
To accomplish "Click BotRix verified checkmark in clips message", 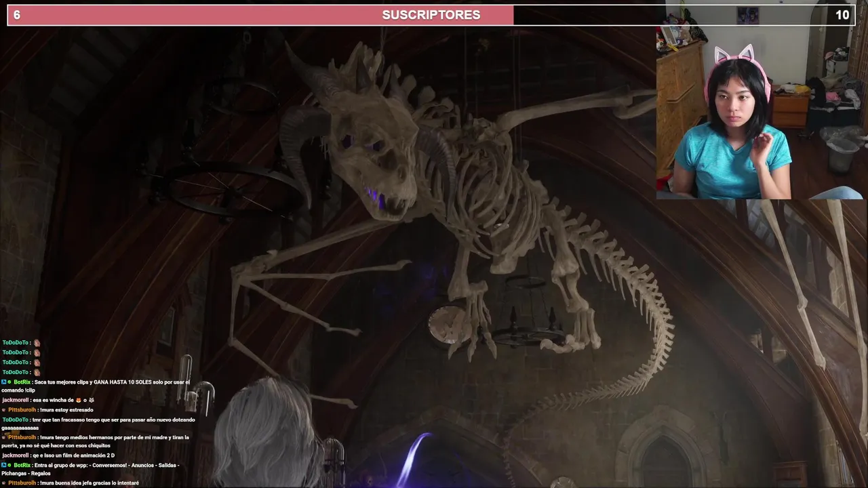I will [x=10, y=382].
